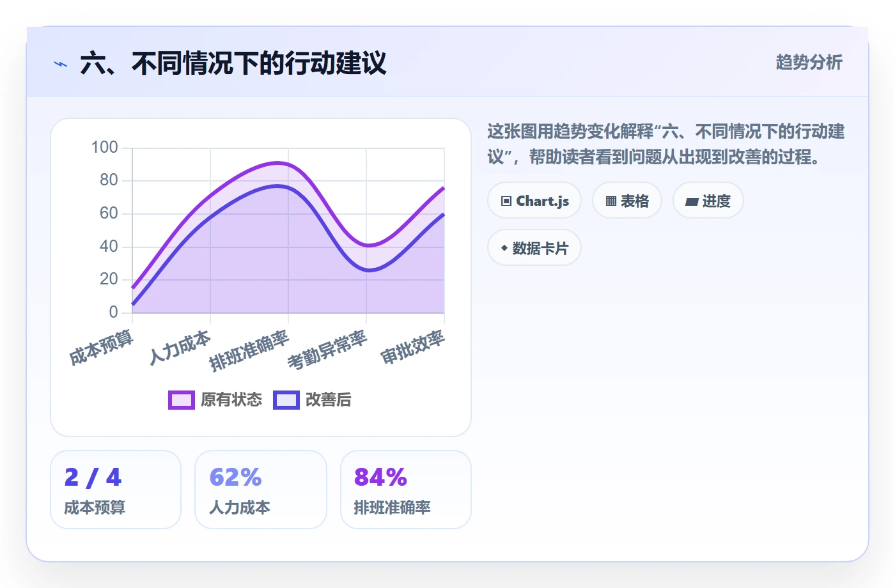Click the 60 y-axis value
Image resolution: width=895 pixels, height=588 pixels.
(x=109, y=213)
